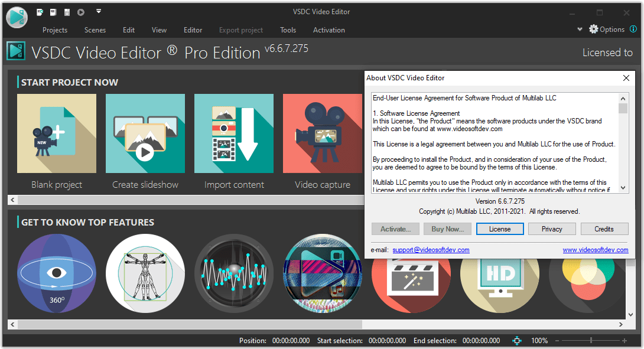Click left arrow of Start Project scrollbar
This screenshot has width=644, height=349.
pyautogui.click(x=12, y=200)
